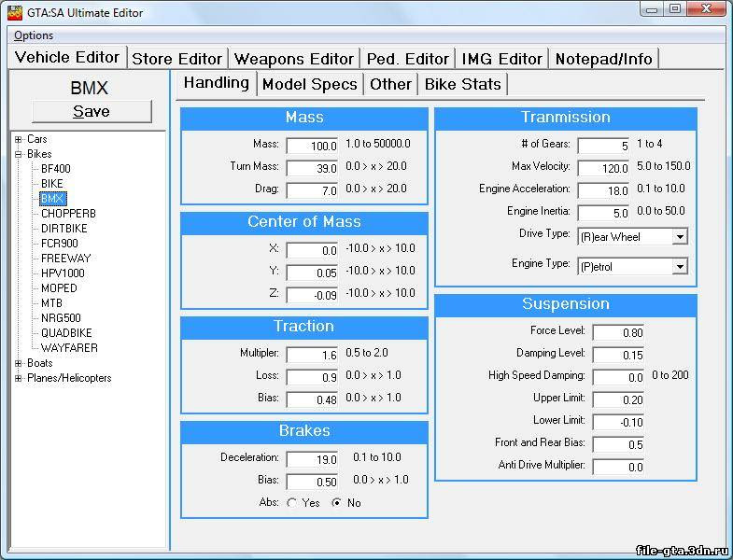
Task: Expand the Boats tree node
Action: (x=18, y=363)
